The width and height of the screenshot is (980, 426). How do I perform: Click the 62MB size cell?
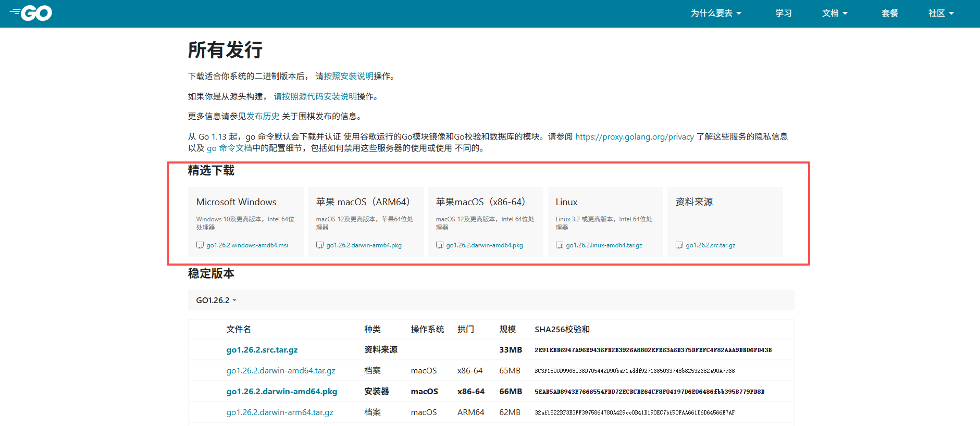[x=510, y=412]
